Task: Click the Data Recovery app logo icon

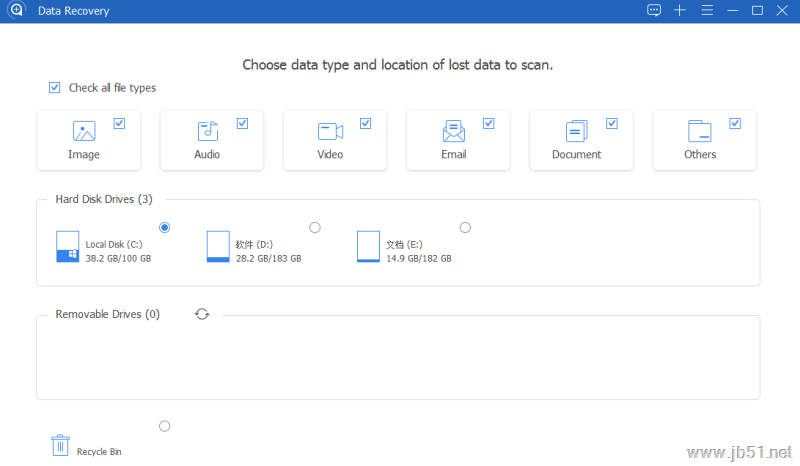Action: tap(16, 10)
